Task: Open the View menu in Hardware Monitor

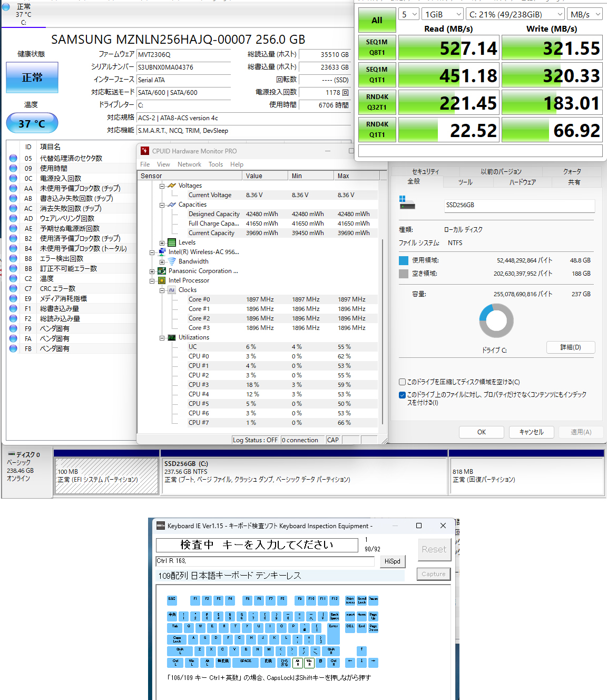Action: (x=163, y=164)
